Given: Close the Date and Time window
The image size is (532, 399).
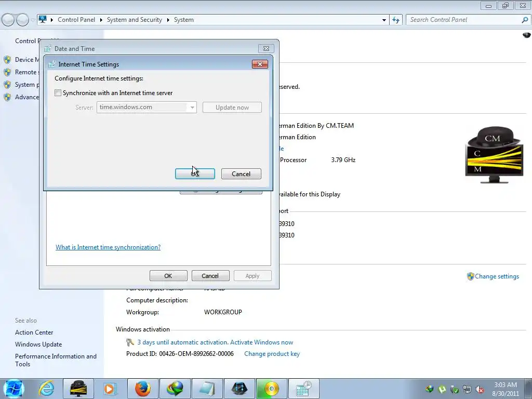Looking at the screenshot, I should [x=267, y=48].
